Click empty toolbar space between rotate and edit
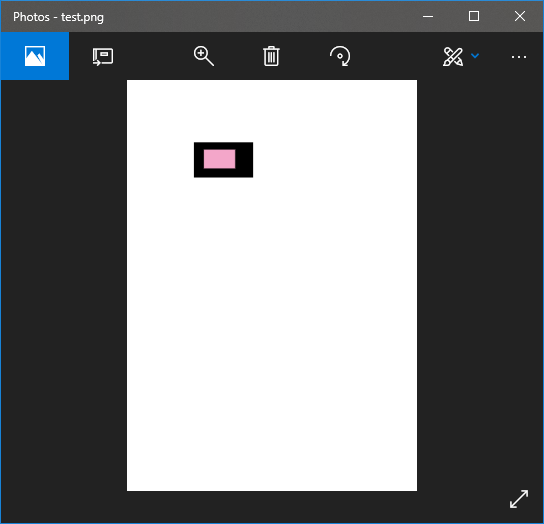This screenshot has height=524, width=544. [x=396, y=56]
